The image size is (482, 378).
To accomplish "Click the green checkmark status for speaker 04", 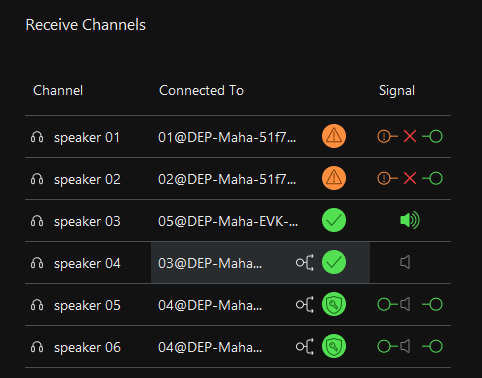I will pyautogui.click(x=334, y=262).
